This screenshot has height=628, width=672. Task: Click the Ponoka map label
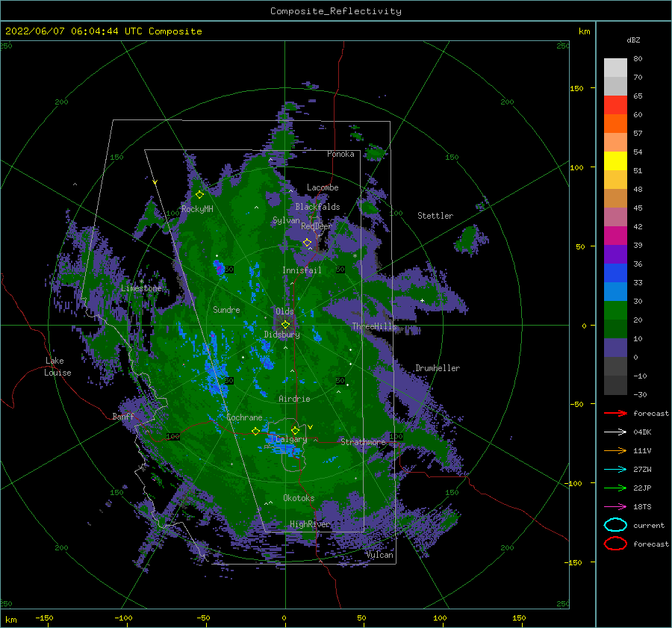point(340,154)
